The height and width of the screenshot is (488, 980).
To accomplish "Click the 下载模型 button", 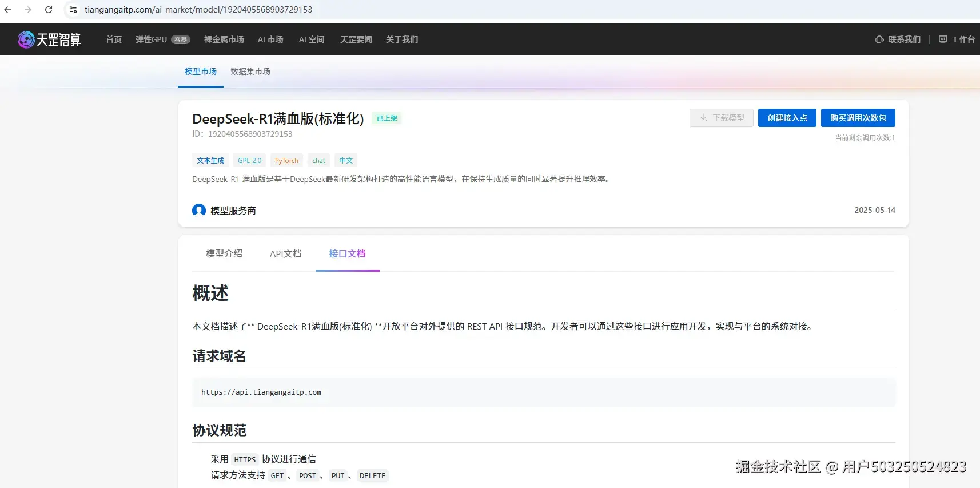I will click(x=722, y=118).
